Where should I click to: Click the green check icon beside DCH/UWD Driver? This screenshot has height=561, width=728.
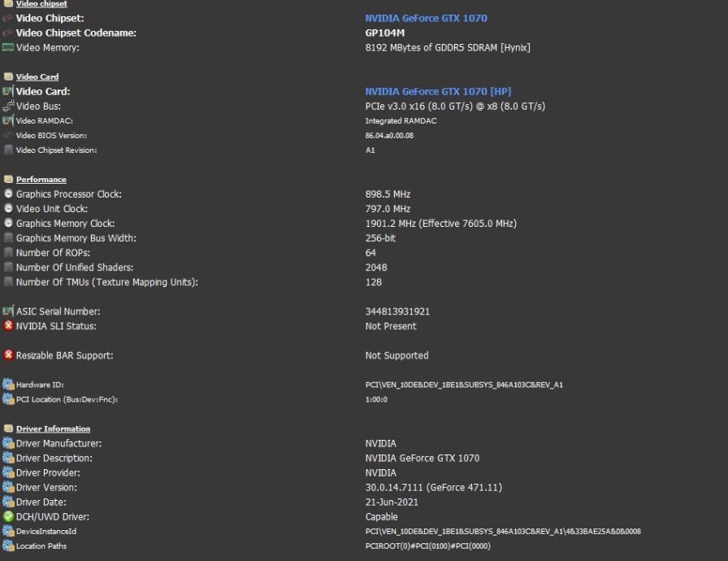8,516
